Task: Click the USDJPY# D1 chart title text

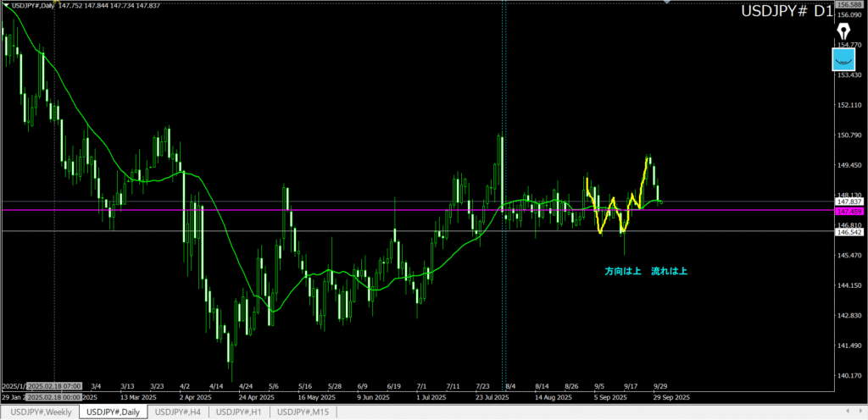Action: click(x=786, y=11)
